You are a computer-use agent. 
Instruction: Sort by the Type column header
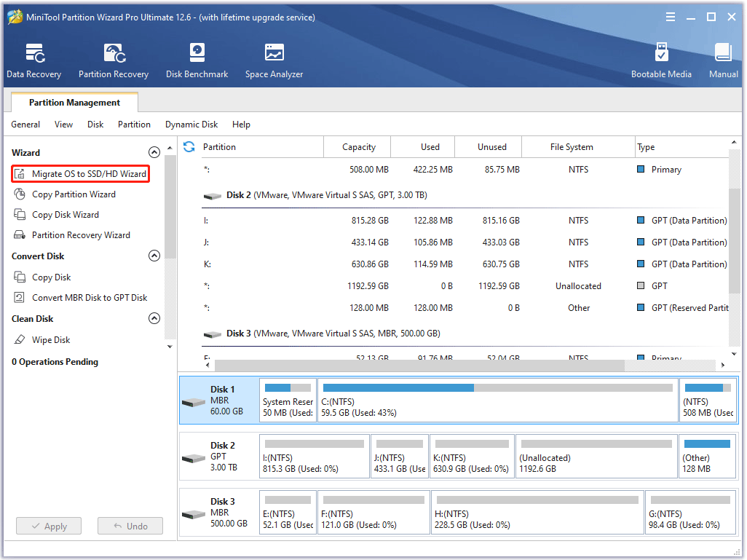coord(682,147)
